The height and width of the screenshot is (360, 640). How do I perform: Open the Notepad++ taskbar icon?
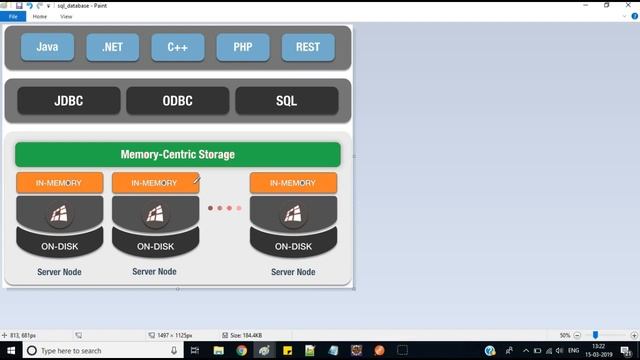coord(310,351)
